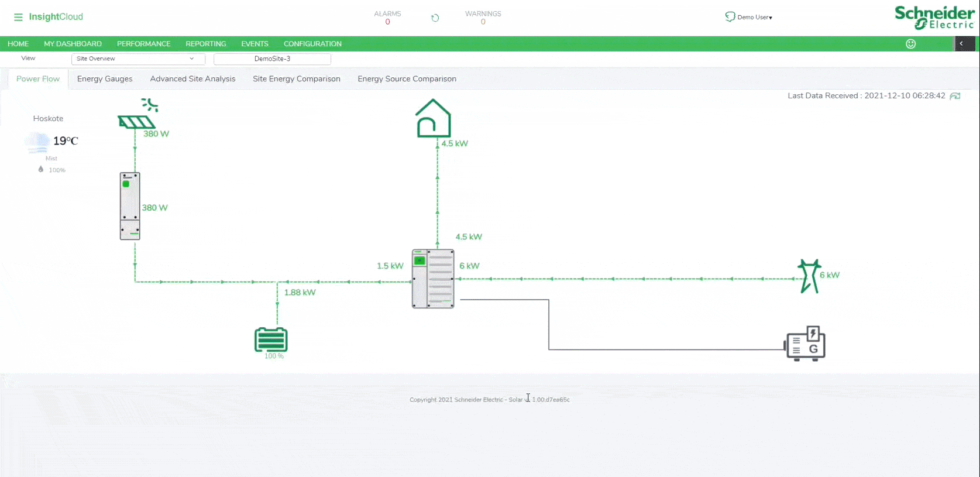Click the DemoSite-3 site field
The image size is (980, 477).
pos(273,59)
